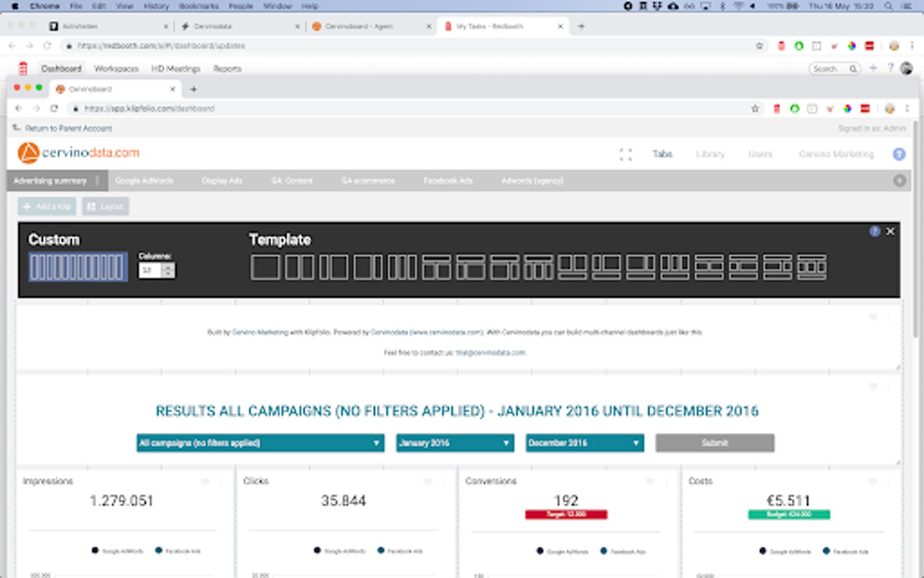The width and height of the screenshot is (924, 578).
Task: Click the Columns number stepper
Action: coord(168,270)
